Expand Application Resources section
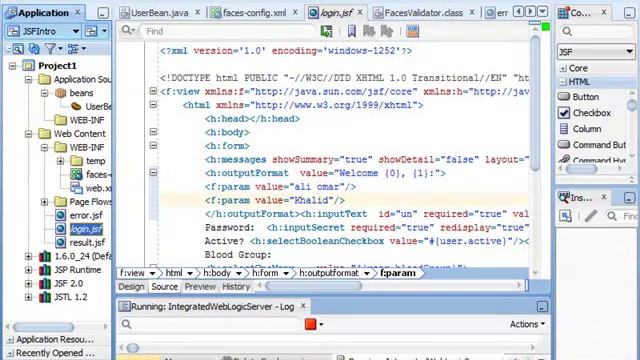The width and height of the screenshot is (640, 360). tap(11, 340)
